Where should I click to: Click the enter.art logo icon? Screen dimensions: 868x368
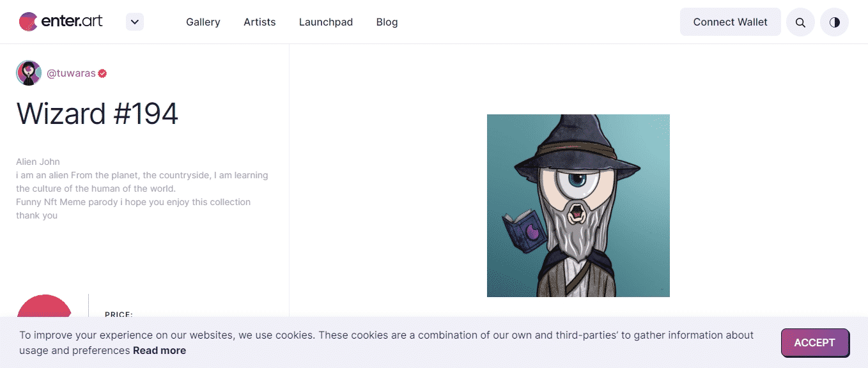pyautogui.click(x=28, y=22)
